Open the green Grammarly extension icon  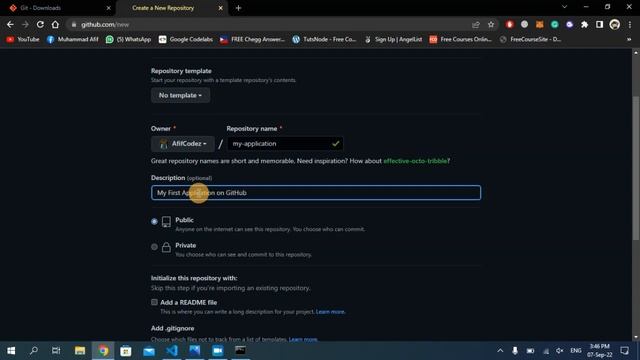[555, 24]
